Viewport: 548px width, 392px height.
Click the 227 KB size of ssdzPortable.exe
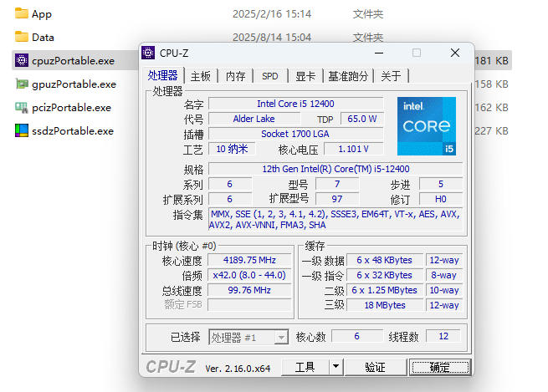pos(491,131)
